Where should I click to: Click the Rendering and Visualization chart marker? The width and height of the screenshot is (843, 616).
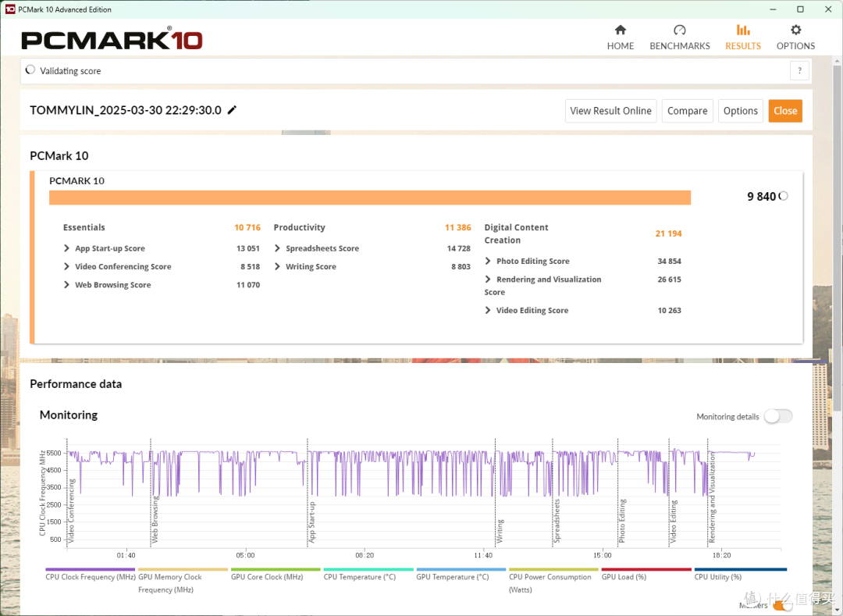point(712,498)
